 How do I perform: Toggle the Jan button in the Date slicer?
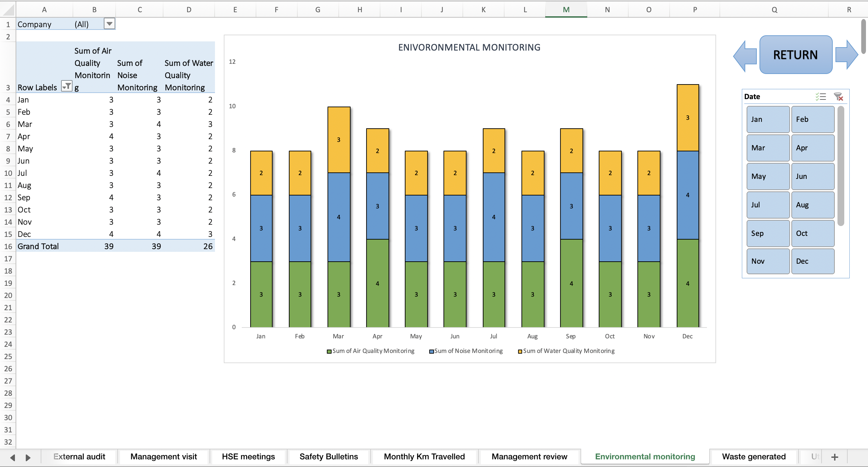[x=768, y=119]
